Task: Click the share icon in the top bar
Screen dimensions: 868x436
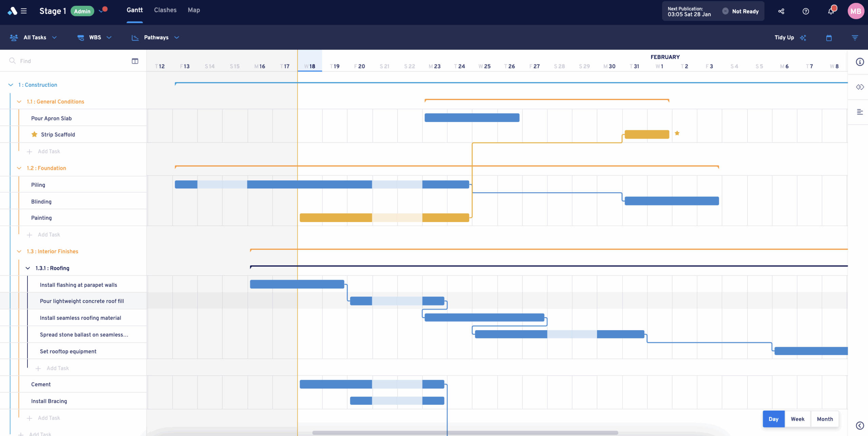Action: (781, 11)
